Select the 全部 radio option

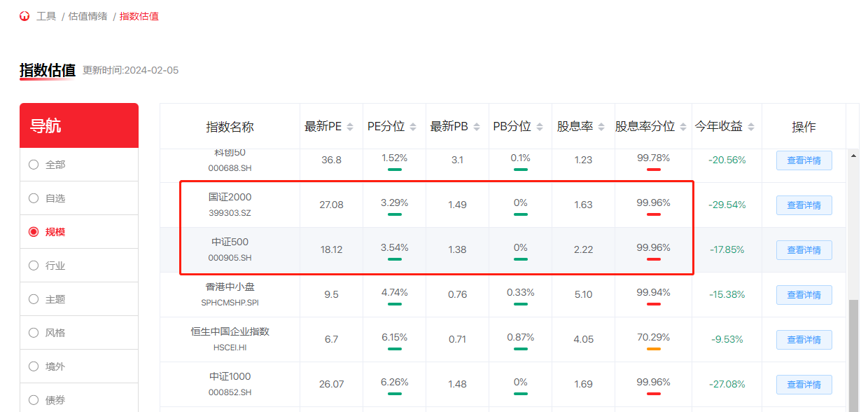click(34, 165)
